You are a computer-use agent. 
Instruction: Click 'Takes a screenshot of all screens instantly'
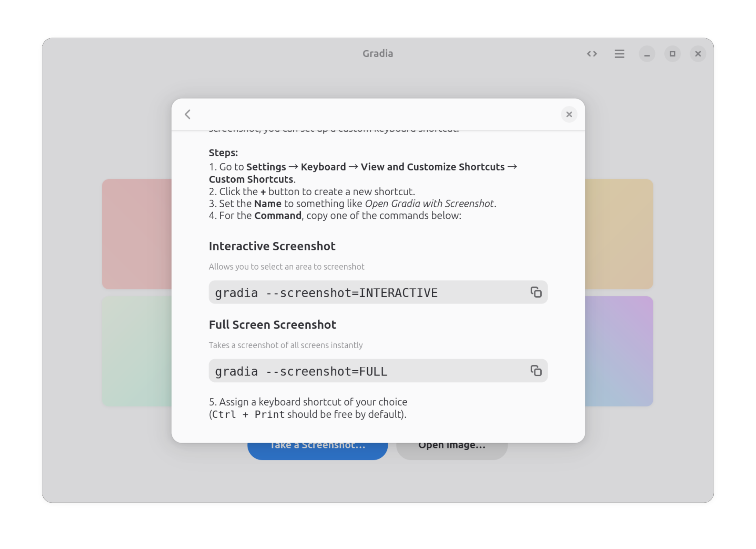286,345
